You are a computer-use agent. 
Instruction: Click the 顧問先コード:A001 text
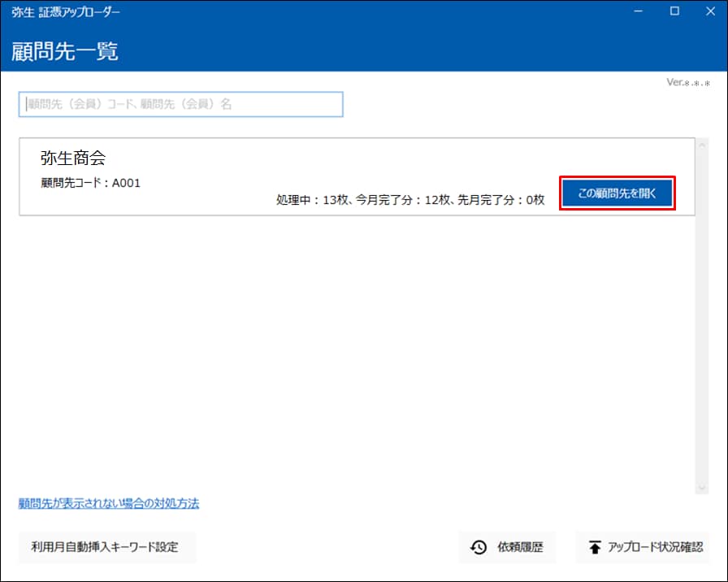tap(90, 183)
